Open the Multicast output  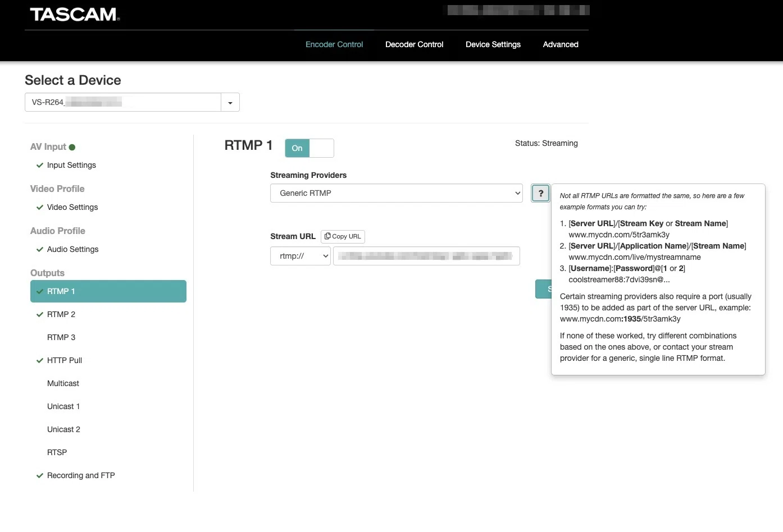(63, 383)
